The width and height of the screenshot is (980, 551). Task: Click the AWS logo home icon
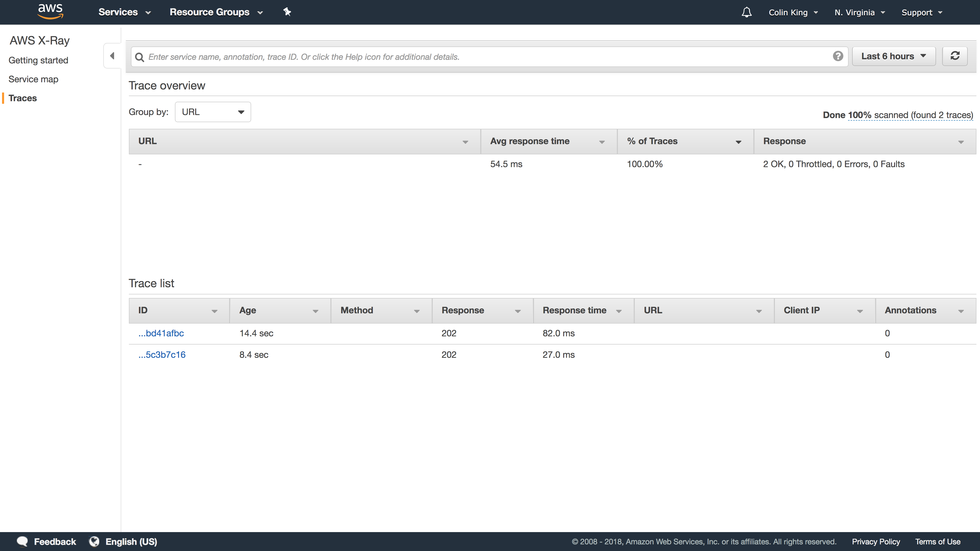(50, 12)
